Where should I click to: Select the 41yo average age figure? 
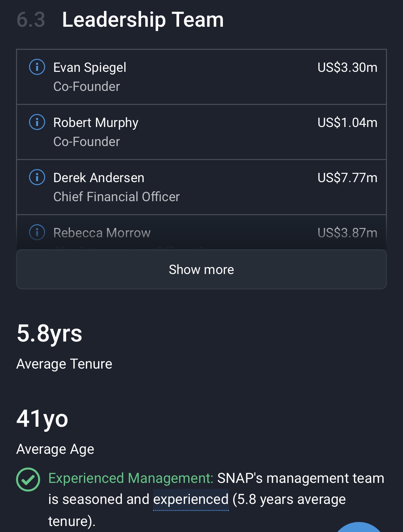coord(42,418)
